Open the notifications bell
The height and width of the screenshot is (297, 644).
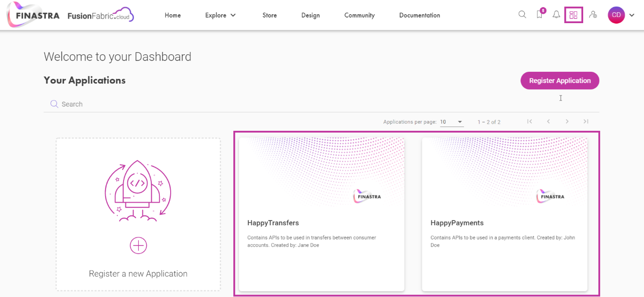(x=556, y=15)
